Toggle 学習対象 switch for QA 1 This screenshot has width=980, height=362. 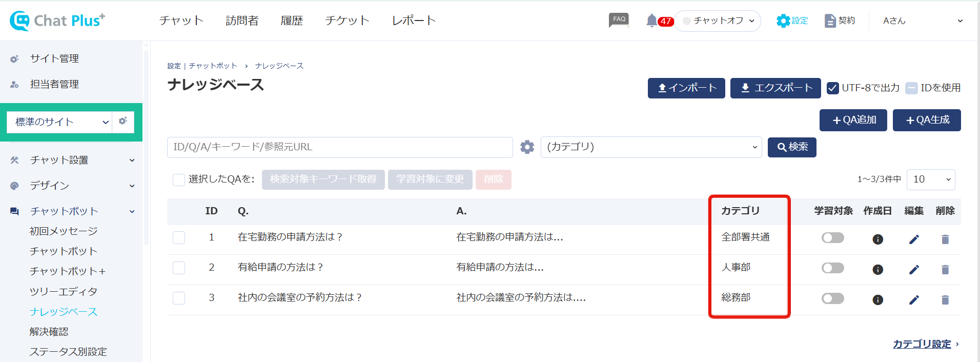(x=832, y=237)
